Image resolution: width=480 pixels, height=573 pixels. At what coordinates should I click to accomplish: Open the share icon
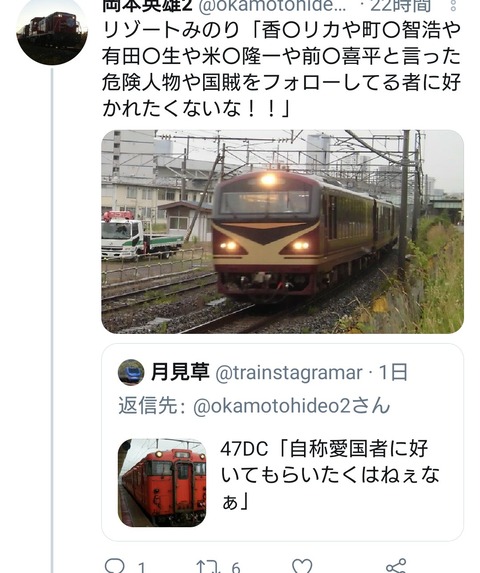click(x=396, y=566)
